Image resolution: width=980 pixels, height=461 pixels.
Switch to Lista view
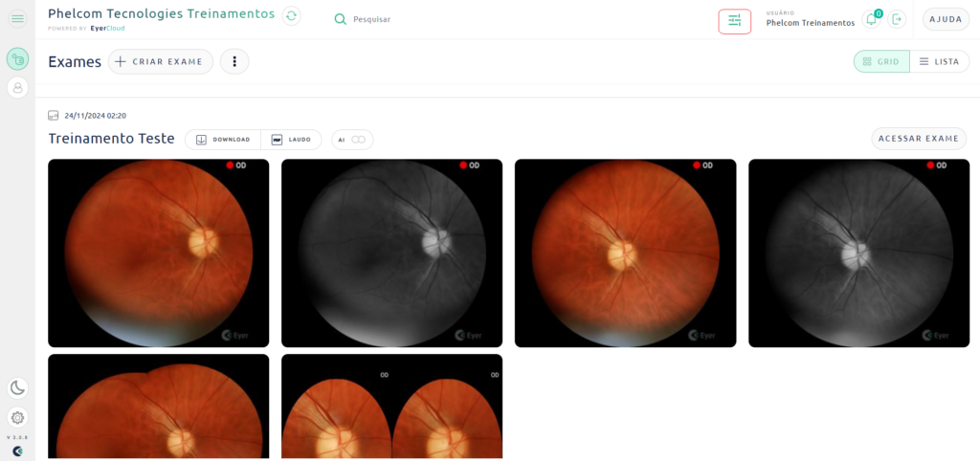point(940,62)
